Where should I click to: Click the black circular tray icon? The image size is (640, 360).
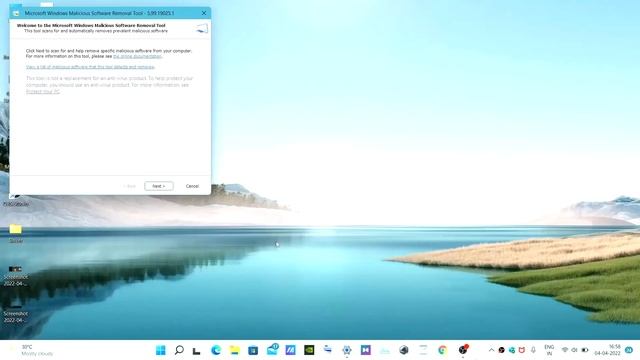502,350
